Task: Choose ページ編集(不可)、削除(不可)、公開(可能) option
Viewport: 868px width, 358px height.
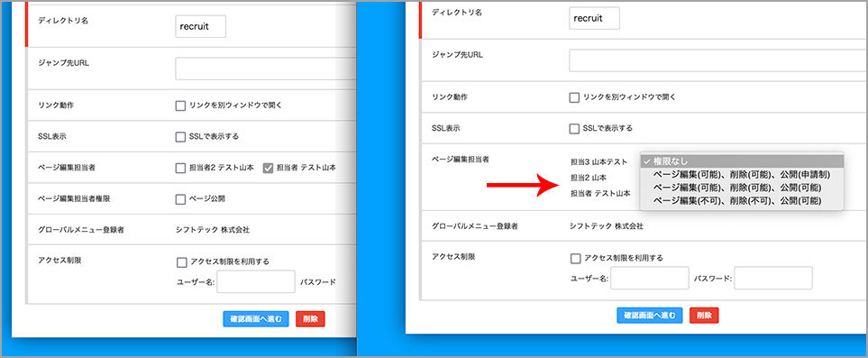Action: [741, 200]
